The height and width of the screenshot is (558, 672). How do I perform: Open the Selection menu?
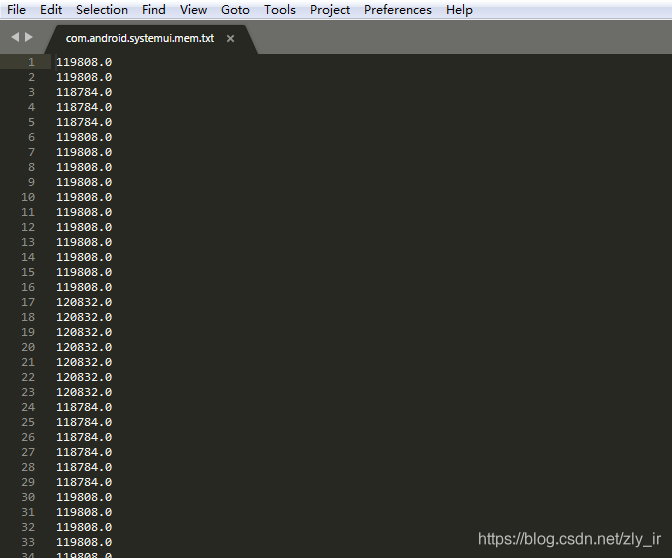point(102,9)
